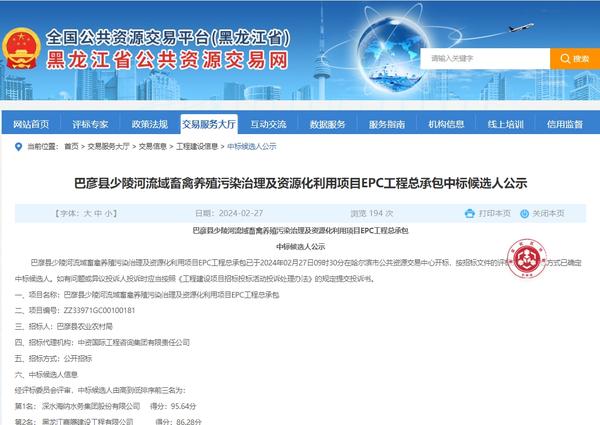Set font size to 大
The width and height of the screenshot is (600, 425).
[87, 213]
